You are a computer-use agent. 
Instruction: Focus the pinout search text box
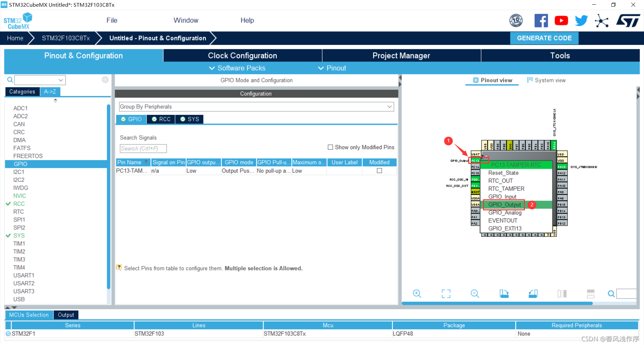[x=626, y=294]
